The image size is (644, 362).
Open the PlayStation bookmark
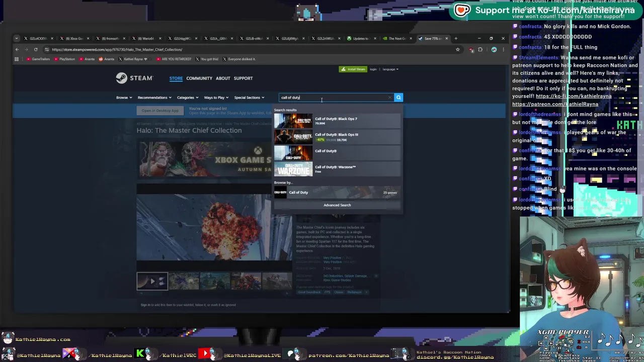click(64, 59)
